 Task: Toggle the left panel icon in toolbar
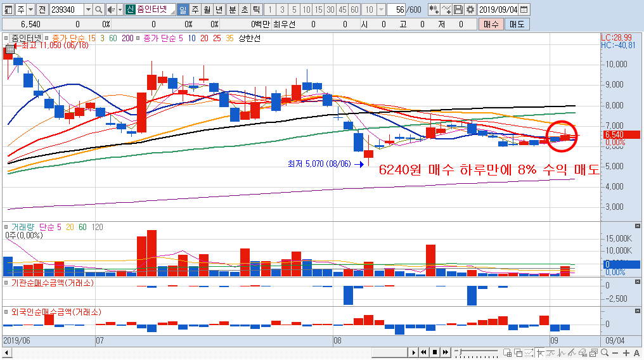click(x=8, y=10)
